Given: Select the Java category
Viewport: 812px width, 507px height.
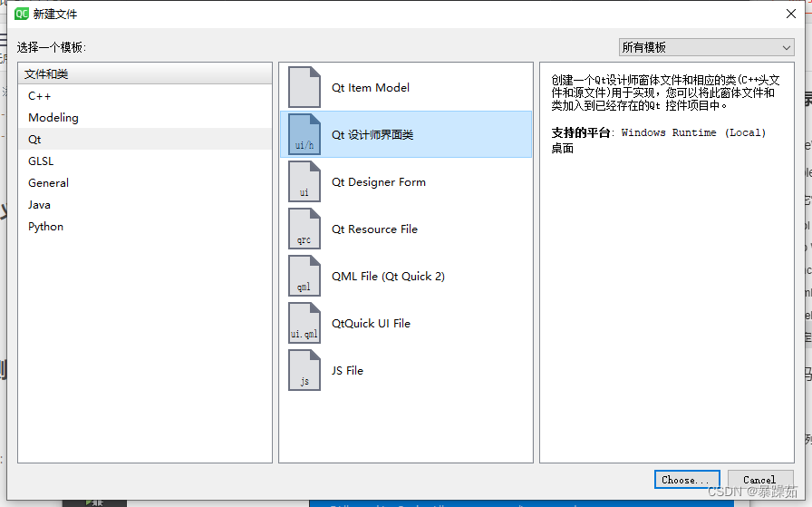Looking at the screenshot, I should pyautogui.click(x=145, y=205).
